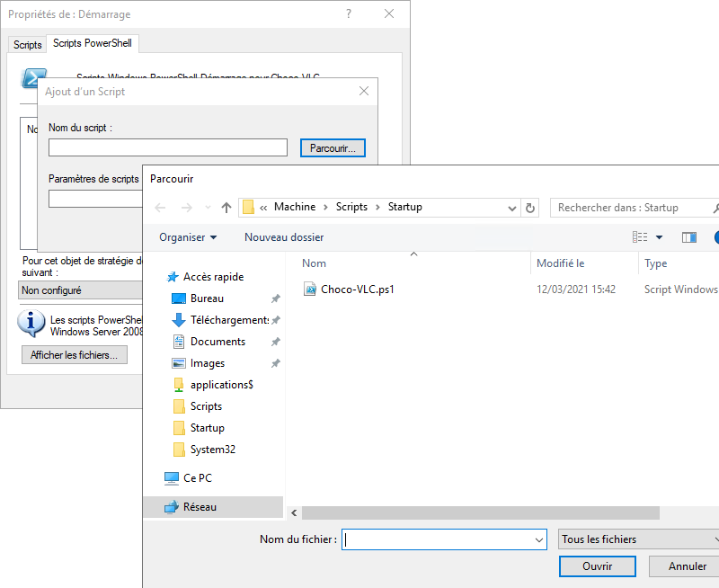Open Documents in quick access

[217, 342]
